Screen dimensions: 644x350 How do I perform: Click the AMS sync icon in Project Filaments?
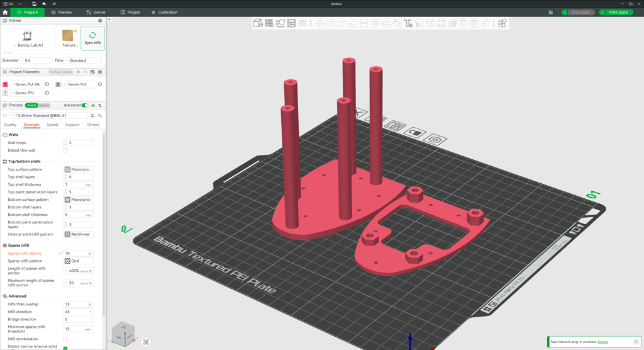click(x=92, y=72)
